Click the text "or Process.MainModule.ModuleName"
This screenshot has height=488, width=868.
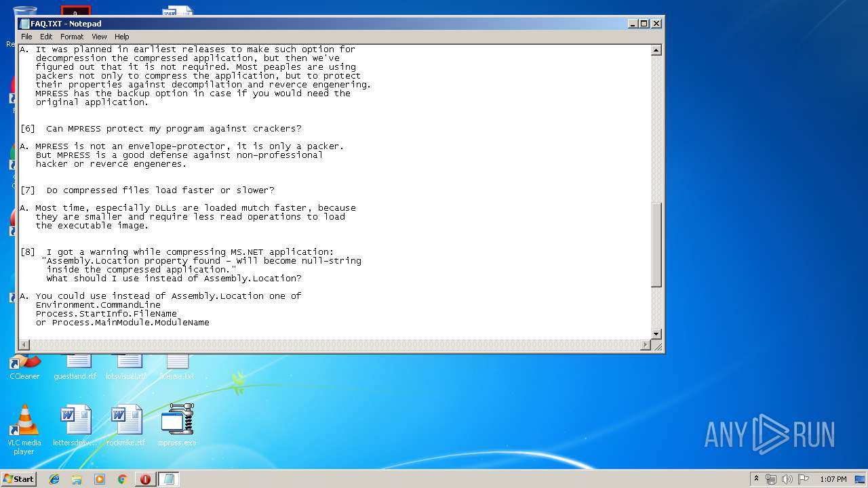pos(123,323)
